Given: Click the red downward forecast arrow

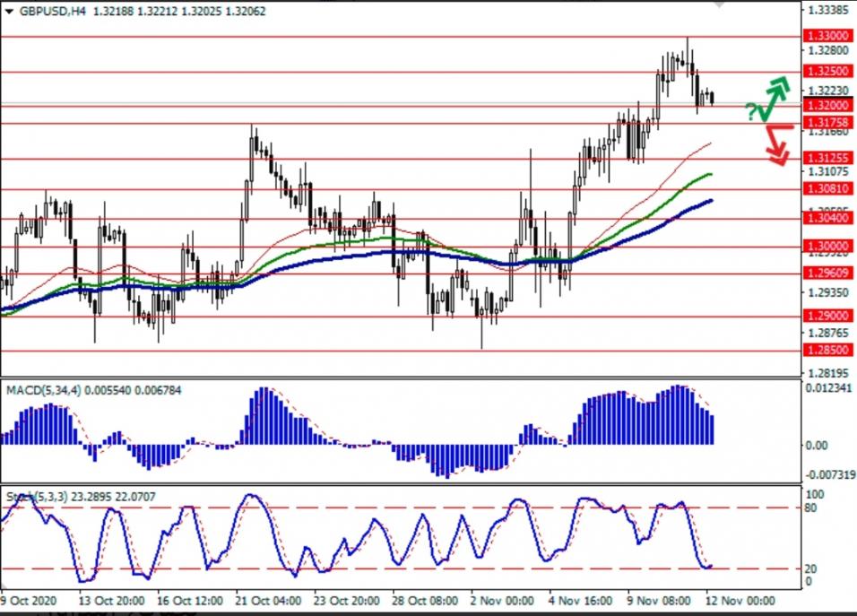Looking at the screenshot, I should pyautogui.click(x=775, y=144).
